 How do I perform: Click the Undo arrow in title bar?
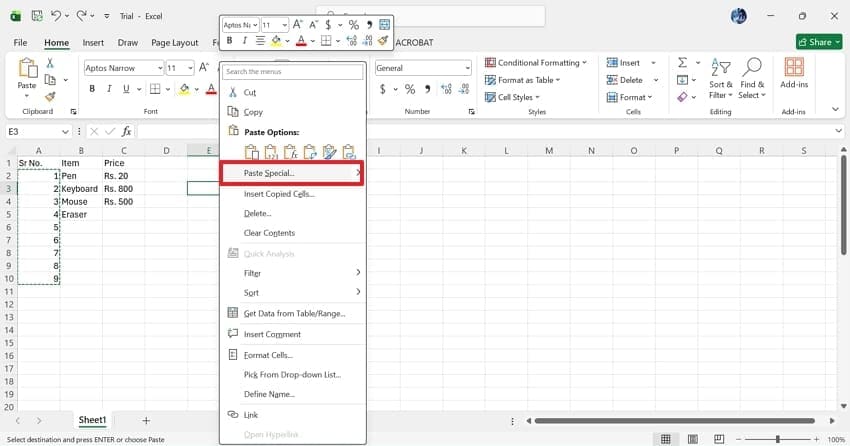pyautogui.click(x=56, y=16)
